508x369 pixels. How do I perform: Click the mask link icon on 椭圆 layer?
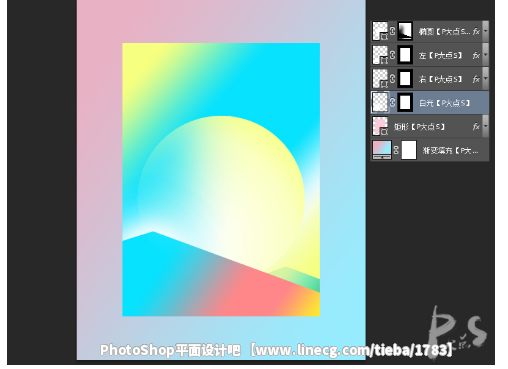[392, 31]
